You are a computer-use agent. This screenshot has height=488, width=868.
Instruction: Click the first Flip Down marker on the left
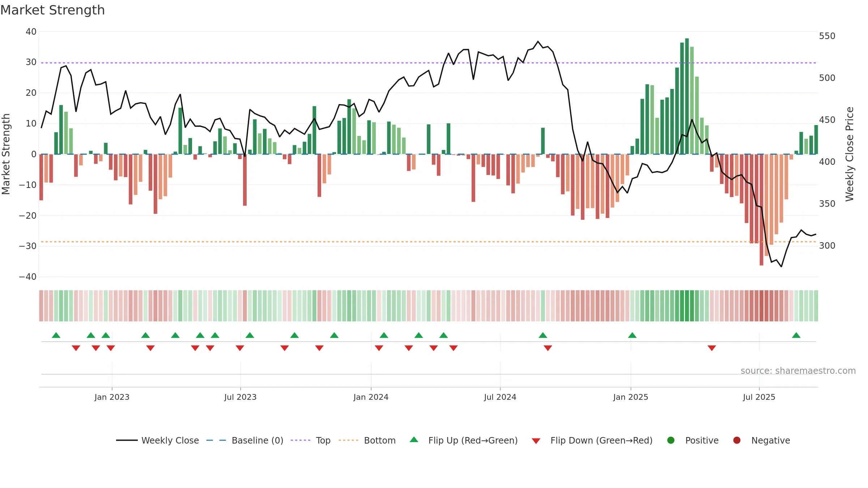(76, 348)
